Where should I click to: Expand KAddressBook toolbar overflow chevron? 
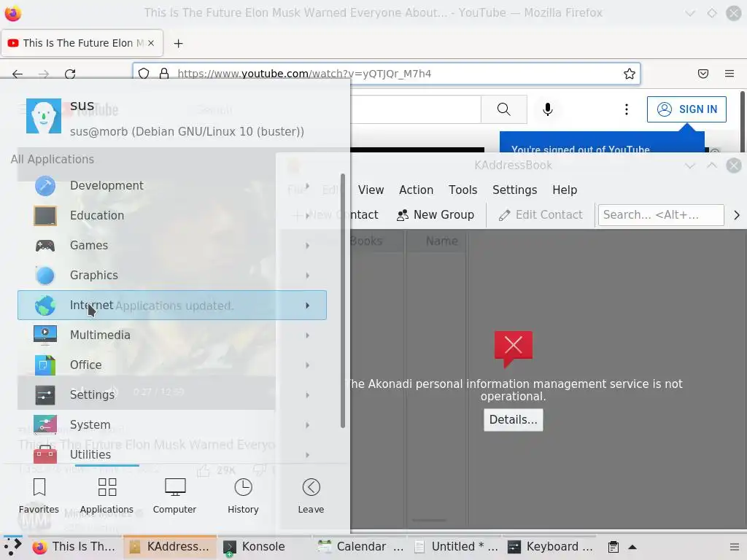737,215
